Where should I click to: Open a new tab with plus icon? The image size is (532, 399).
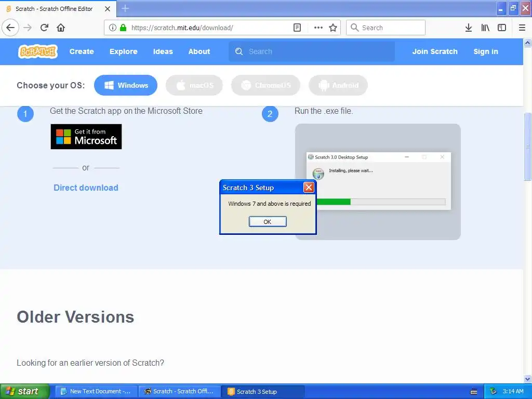[x=125, y=8]
